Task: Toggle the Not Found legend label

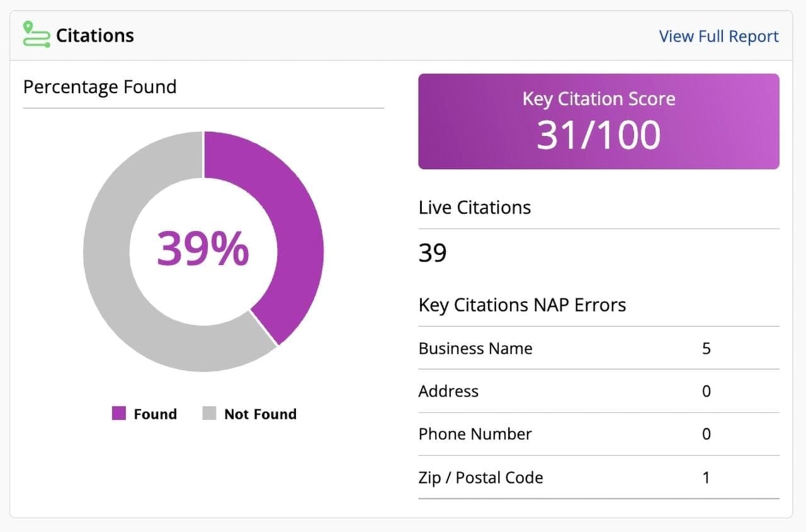Action: tap(260, 414)
